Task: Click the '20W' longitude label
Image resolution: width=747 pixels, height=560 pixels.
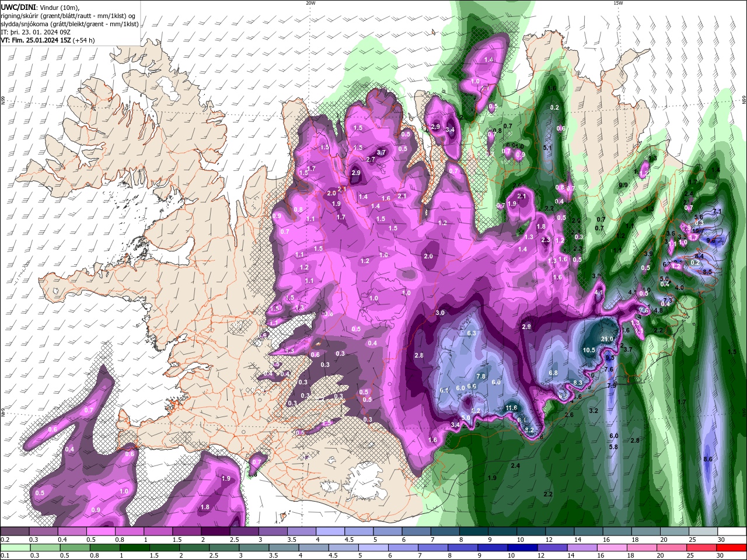Action: (310, 3)
